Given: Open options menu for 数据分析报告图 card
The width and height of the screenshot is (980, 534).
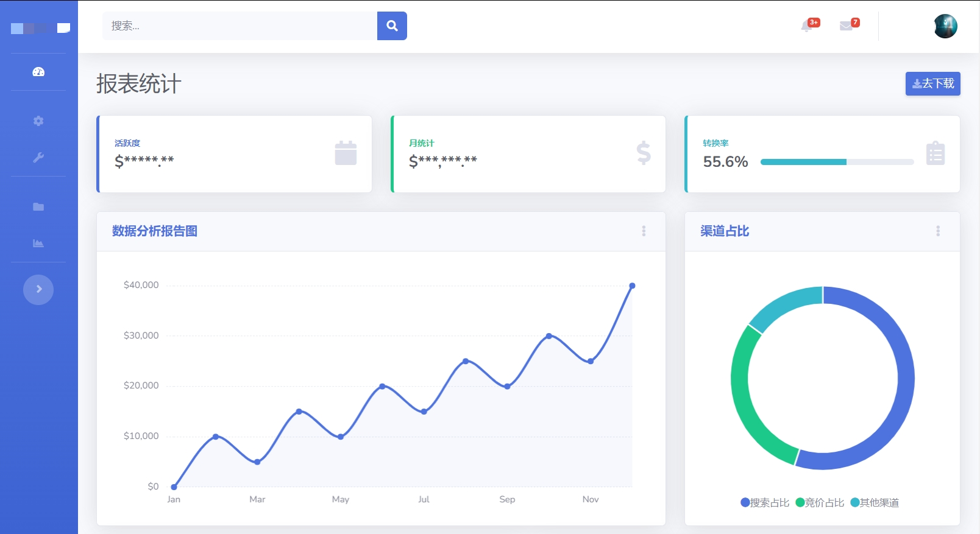Looking at the screenshot, I should (x=644, y=231).
